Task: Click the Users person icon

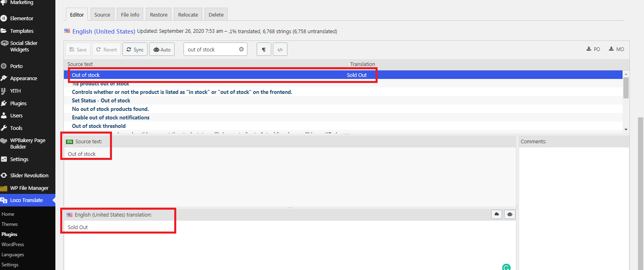Action: click(4, 115)
